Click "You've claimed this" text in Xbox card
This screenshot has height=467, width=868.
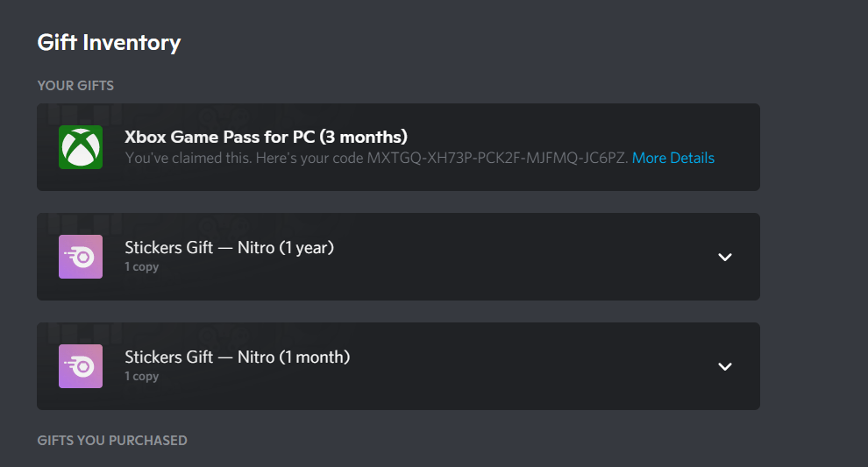coord(184,159)
